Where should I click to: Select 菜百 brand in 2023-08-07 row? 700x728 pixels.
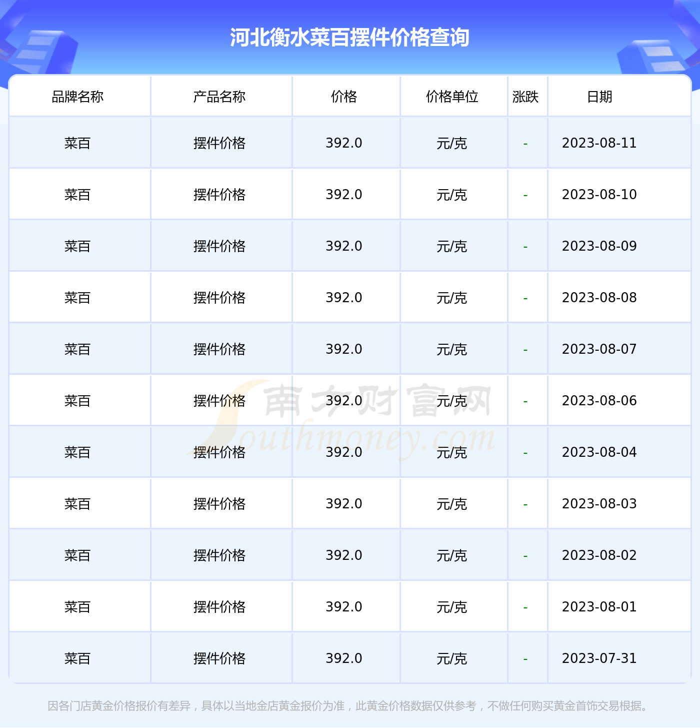pos(77,350)
